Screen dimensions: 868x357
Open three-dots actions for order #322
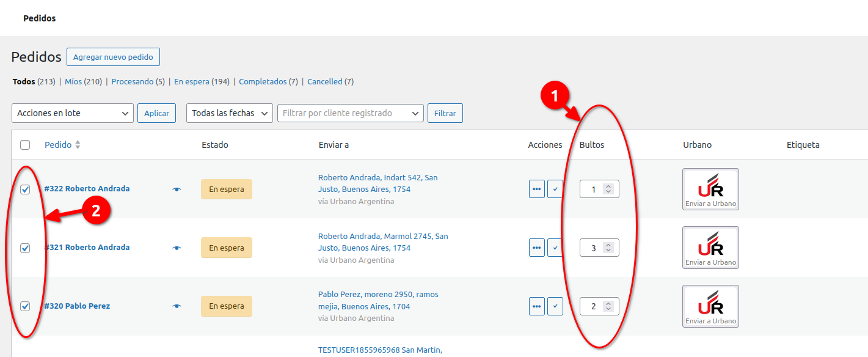tap(536, 190)
